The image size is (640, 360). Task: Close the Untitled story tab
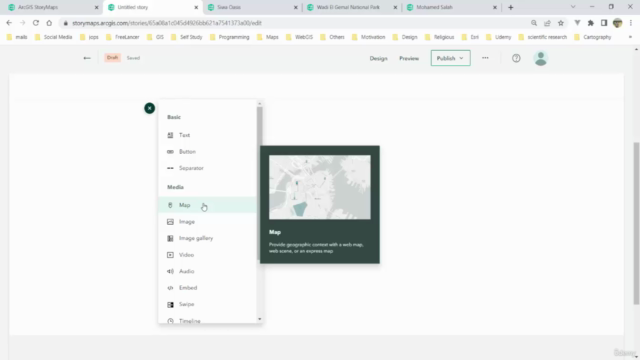[x=196, y=7]
